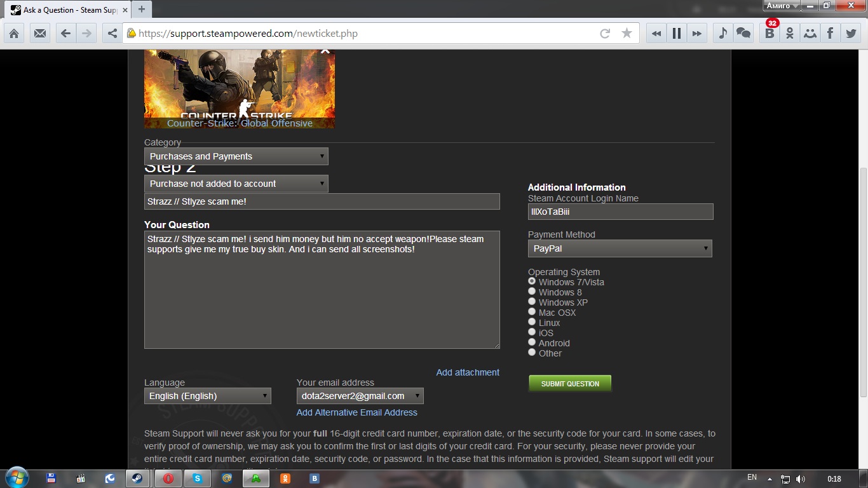Open the floppy disk taskbar icon
Image resolution: width=868 pixels, height=488 pixels.
coord(51,478)
